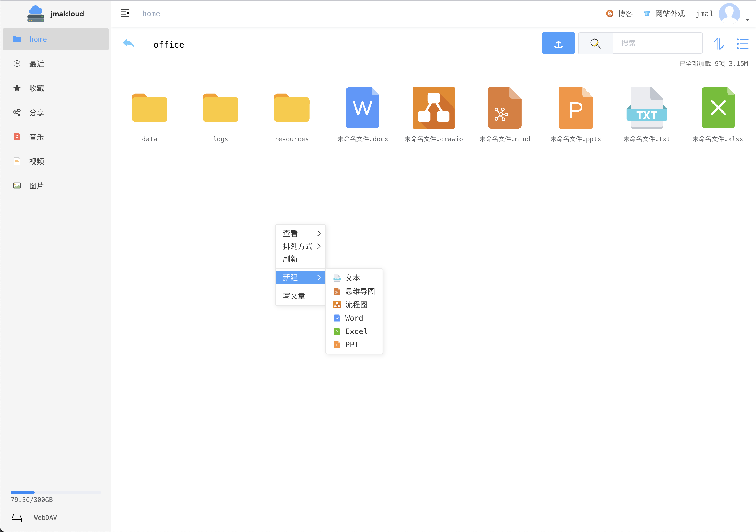Open the WebDAV drive icon
This screenshot has width=756, height=532.
[x=17, y=518]
